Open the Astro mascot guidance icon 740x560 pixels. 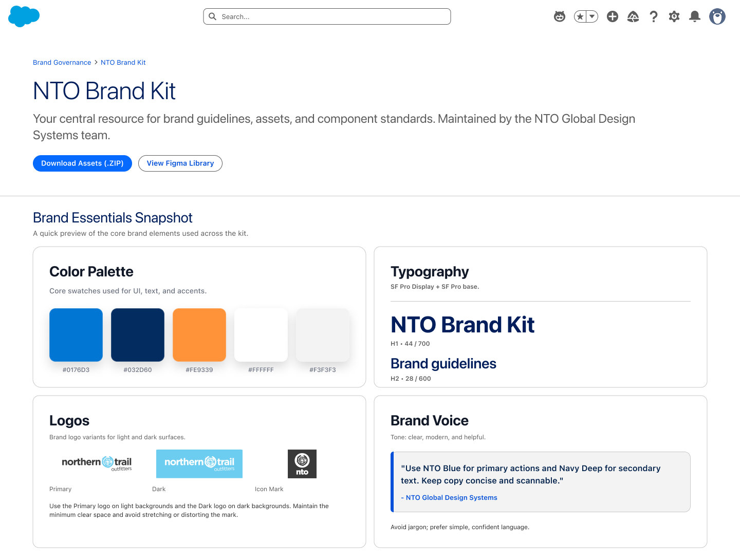click(x=560, y=16)
